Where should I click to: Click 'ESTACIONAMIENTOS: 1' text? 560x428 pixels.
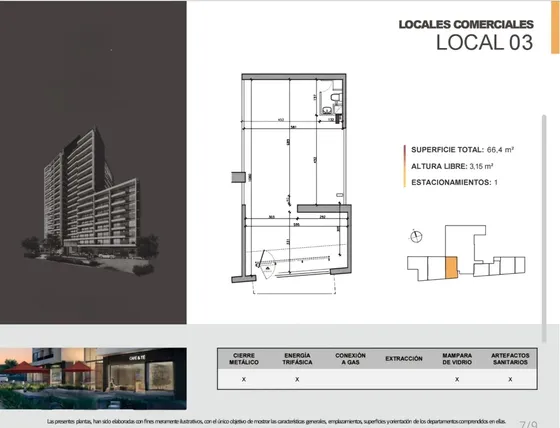[x=454, y=182]
